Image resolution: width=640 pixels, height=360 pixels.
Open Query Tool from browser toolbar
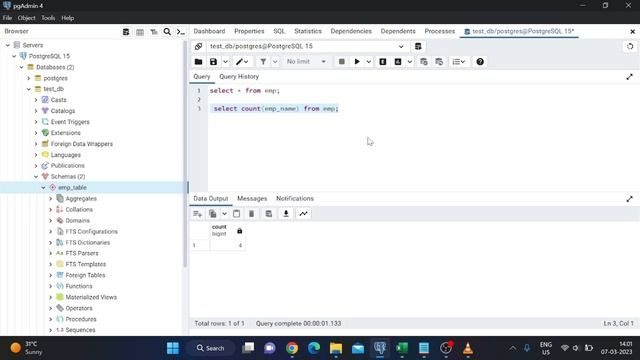click(x=126, y=31)
